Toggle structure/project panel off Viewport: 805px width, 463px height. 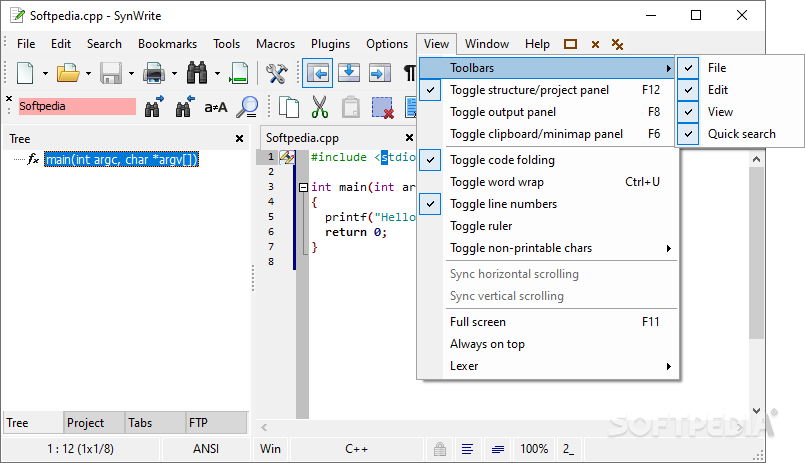pyautogui.click(x=547, y=90)
